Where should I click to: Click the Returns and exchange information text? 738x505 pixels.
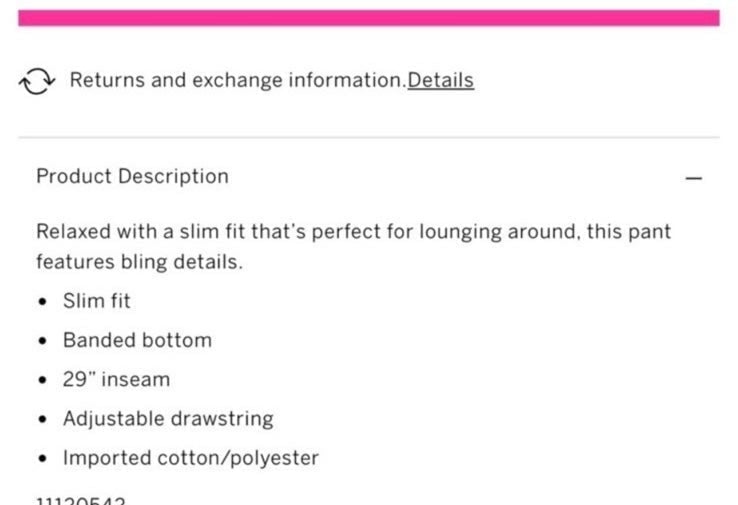[238, 80]
